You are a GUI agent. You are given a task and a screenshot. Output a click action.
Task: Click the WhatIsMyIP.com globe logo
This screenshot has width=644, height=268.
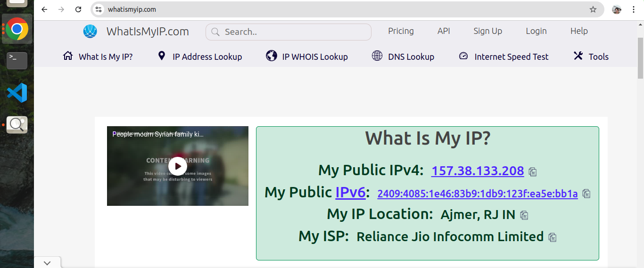[90, 32]
